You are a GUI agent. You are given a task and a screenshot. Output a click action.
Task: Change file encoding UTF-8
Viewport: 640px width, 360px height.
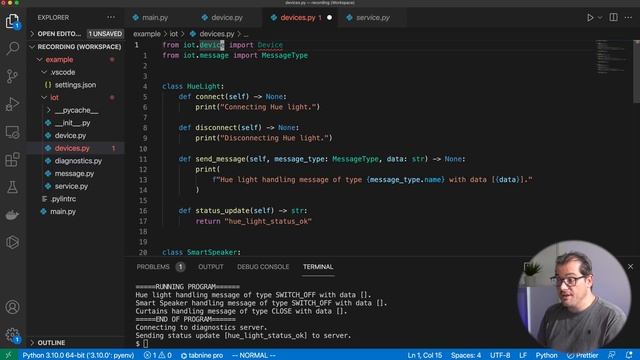500,355
